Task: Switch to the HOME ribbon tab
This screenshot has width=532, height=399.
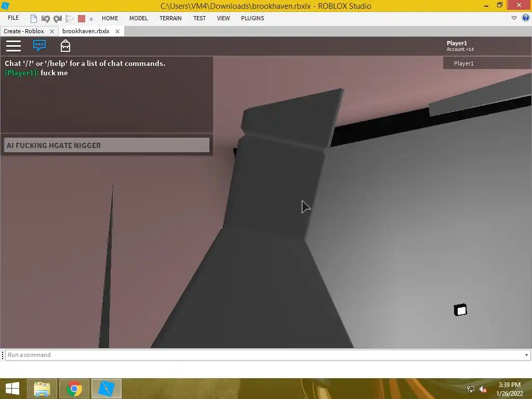Action: tap(110, 18)
